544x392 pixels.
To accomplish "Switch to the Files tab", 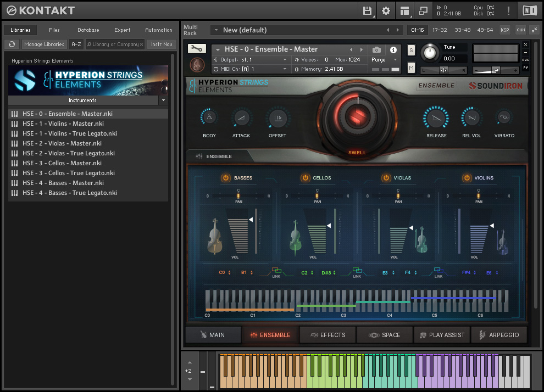I will 54,30.
